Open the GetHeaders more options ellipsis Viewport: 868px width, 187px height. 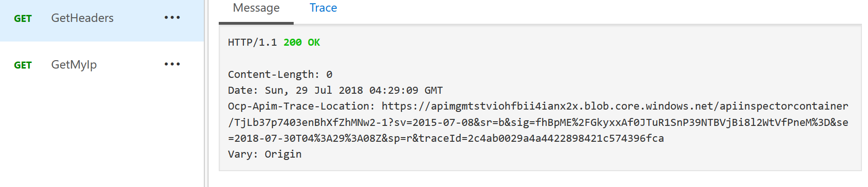pos(172,18)
